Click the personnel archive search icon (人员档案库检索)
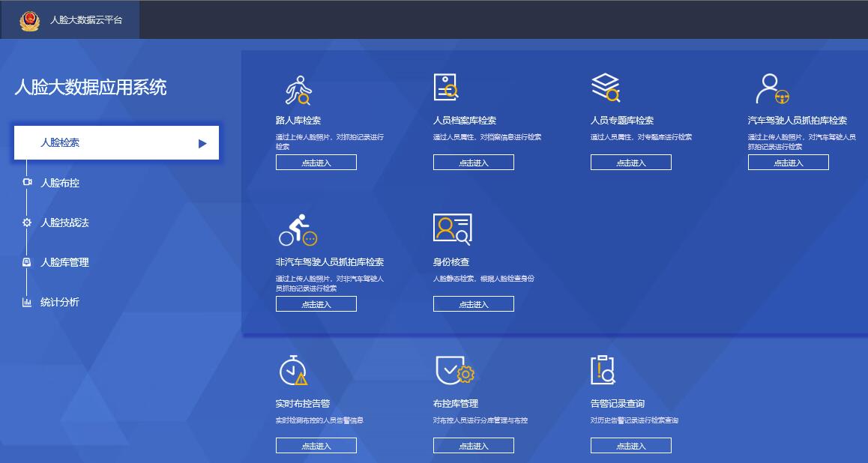Viewport: 868px width, 463px height. click(446, 88)
